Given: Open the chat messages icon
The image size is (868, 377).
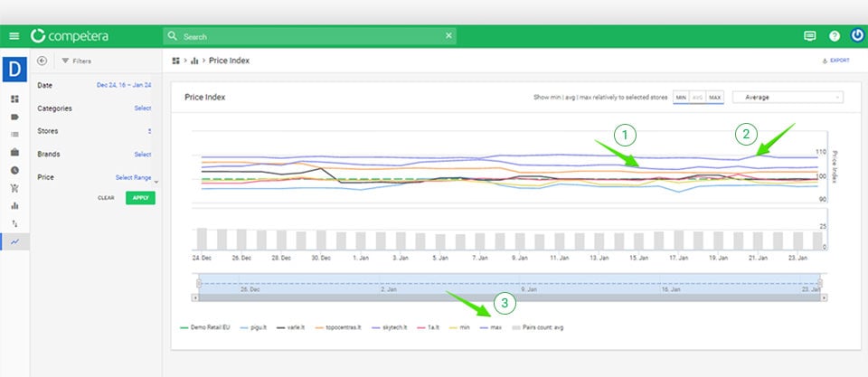Looking at the screenshot, I should [809, 36].
